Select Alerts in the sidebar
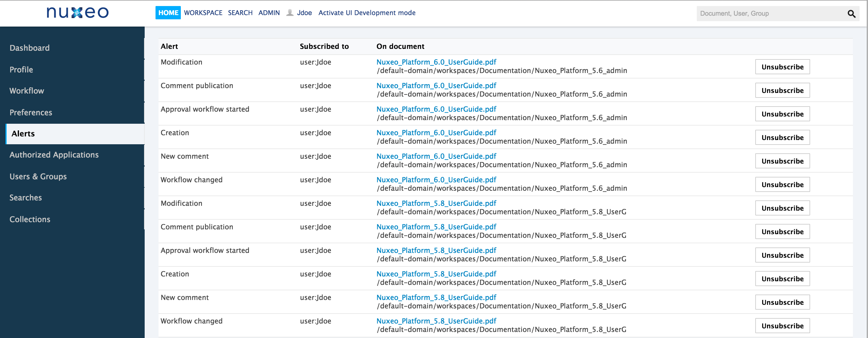868x338 pixels. pyautogui.click(x=75, y=134)
